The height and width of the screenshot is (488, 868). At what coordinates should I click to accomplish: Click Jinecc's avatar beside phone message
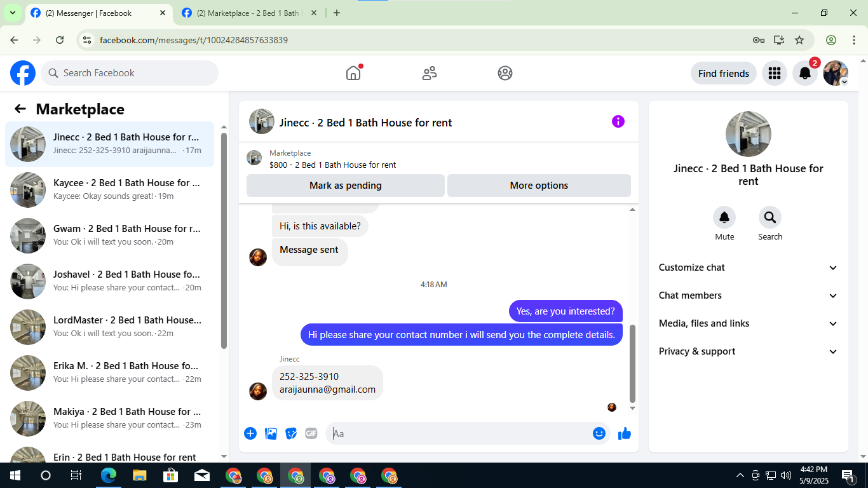click(258, 391)
